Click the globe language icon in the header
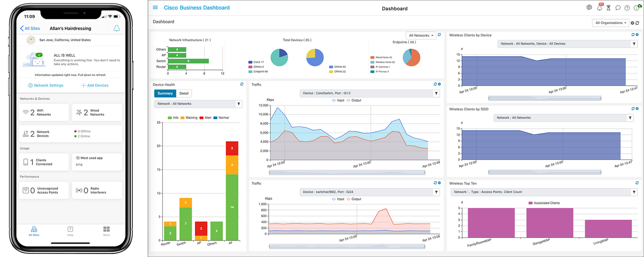This screenshot has width=644, height=257. [x=589, y=8]
